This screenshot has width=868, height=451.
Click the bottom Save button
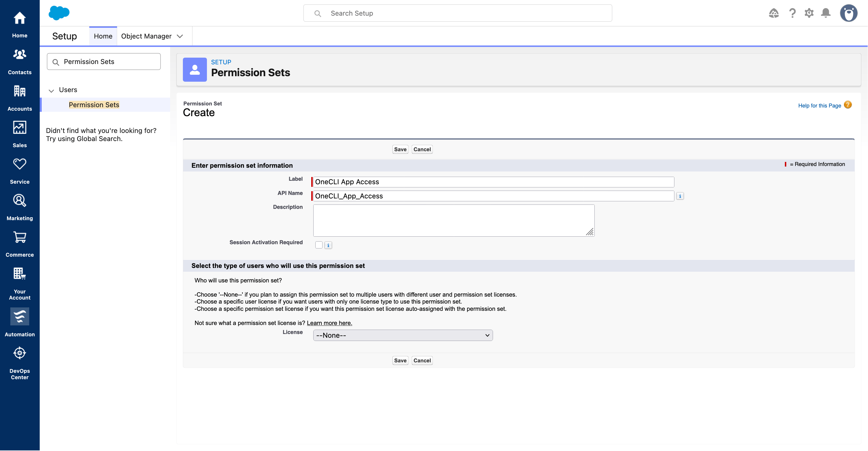(x=400, y=360)
